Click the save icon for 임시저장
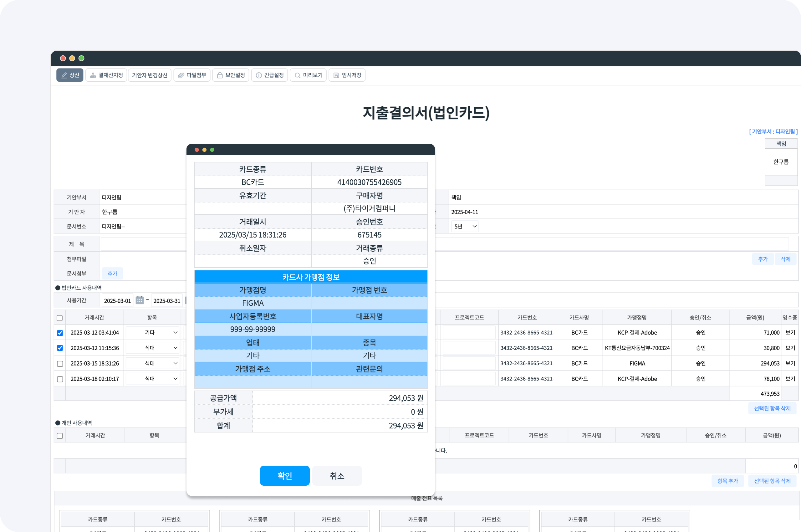Image resolution: width=801 pixels, height=532 pixels. click(x=336, y=75)
